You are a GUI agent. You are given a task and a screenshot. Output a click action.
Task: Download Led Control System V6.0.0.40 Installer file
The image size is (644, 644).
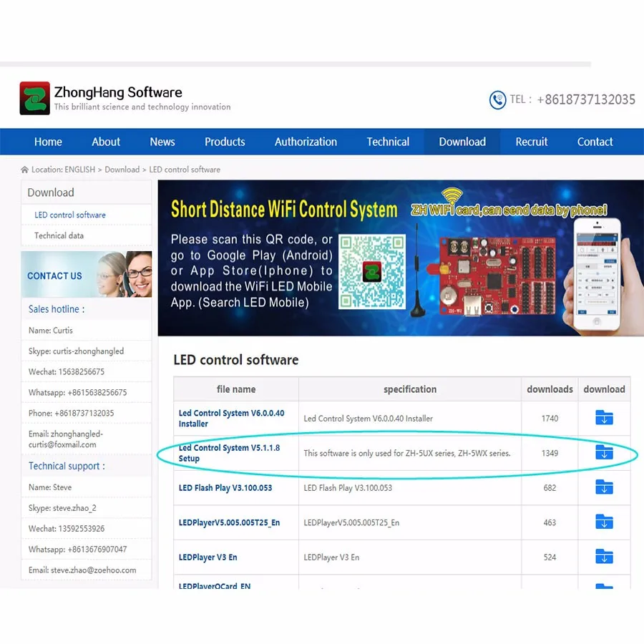(604, 418)
